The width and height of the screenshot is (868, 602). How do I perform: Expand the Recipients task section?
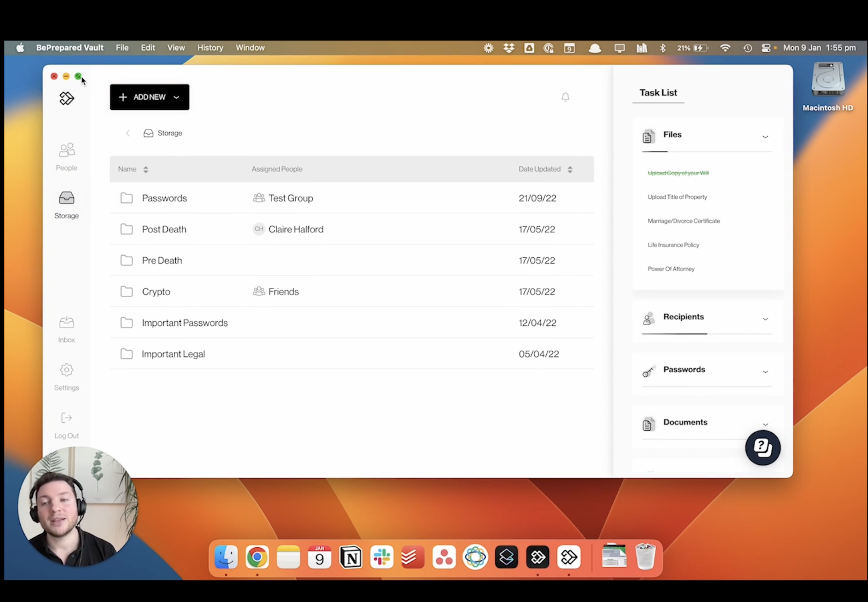click(765, 319)
